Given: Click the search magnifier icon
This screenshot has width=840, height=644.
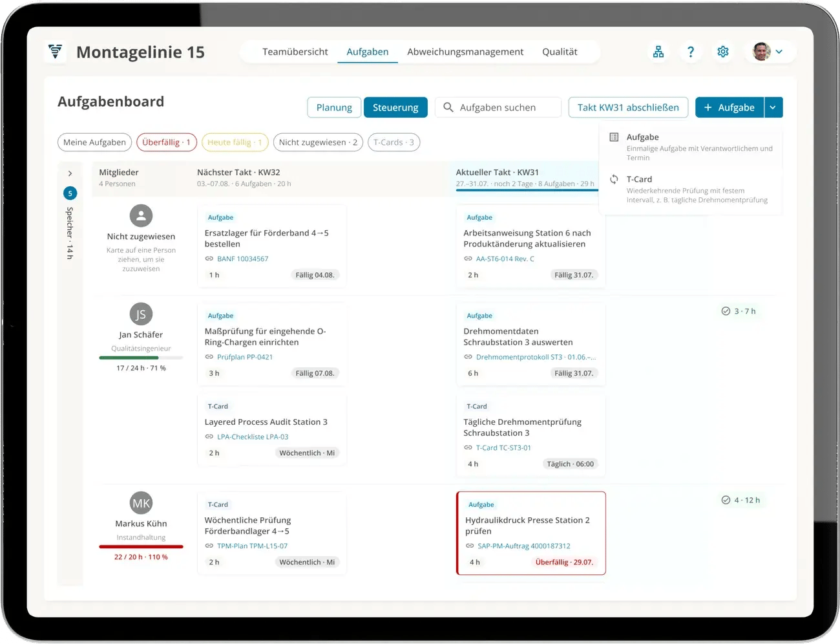Looking at the screenshot, I should pos(448,107).
